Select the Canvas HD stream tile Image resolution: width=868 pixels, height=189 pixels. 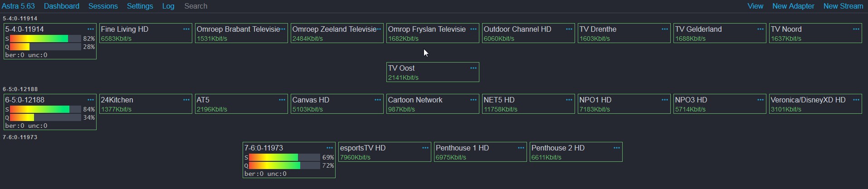[337, 104]
